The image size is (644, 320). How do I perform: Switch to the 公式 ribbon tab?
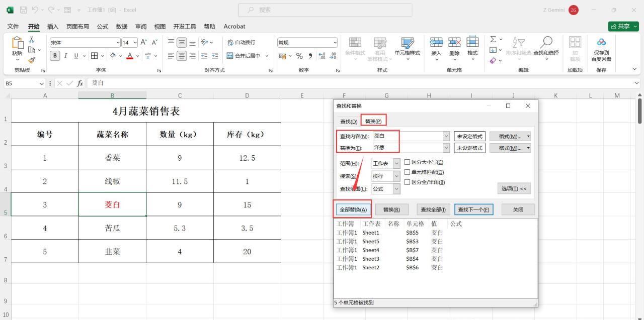click(103, 26)
